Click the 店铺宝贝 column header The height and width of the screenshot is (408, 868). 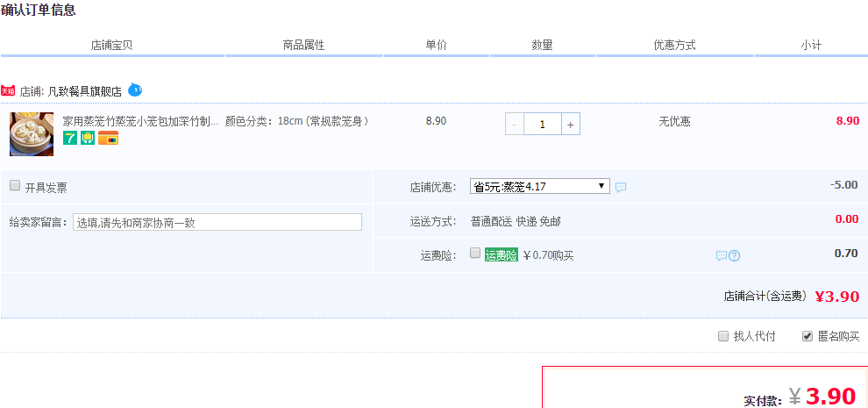point(112,46)
